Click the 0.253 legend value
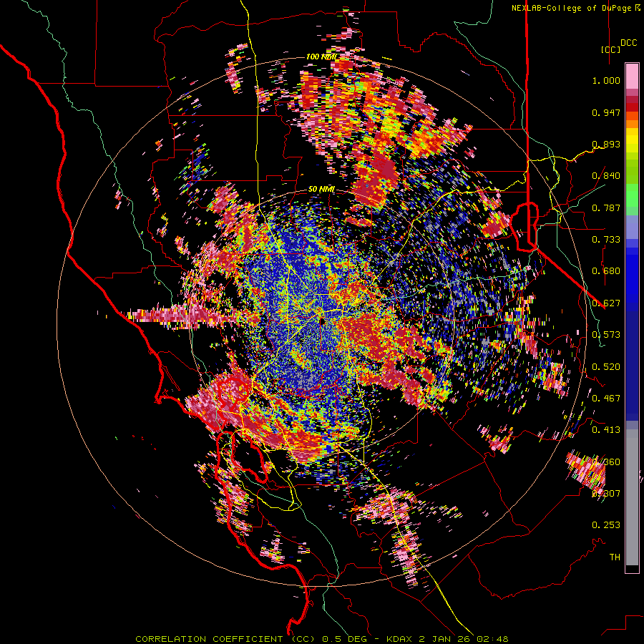 pos(606,525)
